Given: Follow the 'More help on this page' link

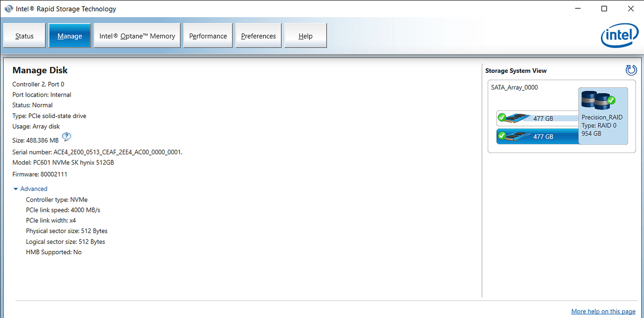Looking at the screenshot, I should (603, 311).
